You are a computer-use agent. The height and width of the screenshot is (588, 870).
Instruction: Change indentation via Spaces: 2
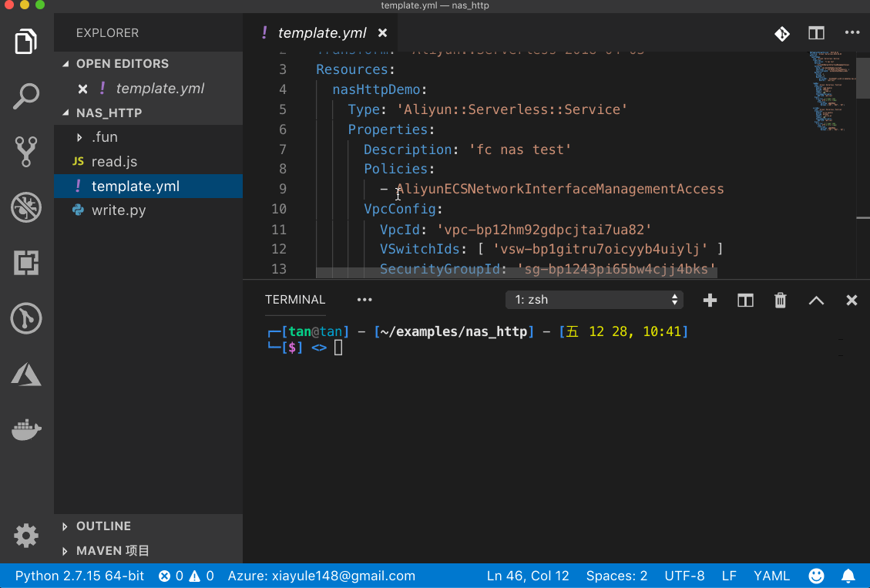coord(616,576)
